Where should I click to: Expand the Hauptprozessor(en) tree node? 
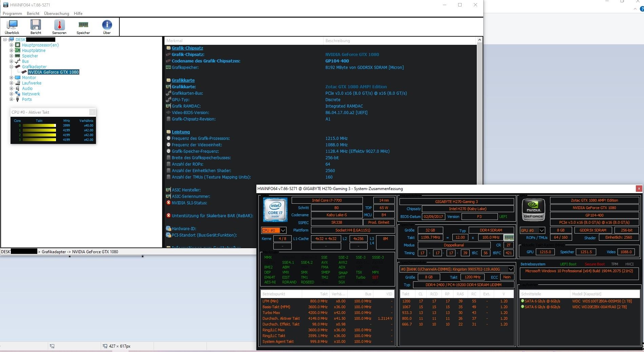click(11, 45)
